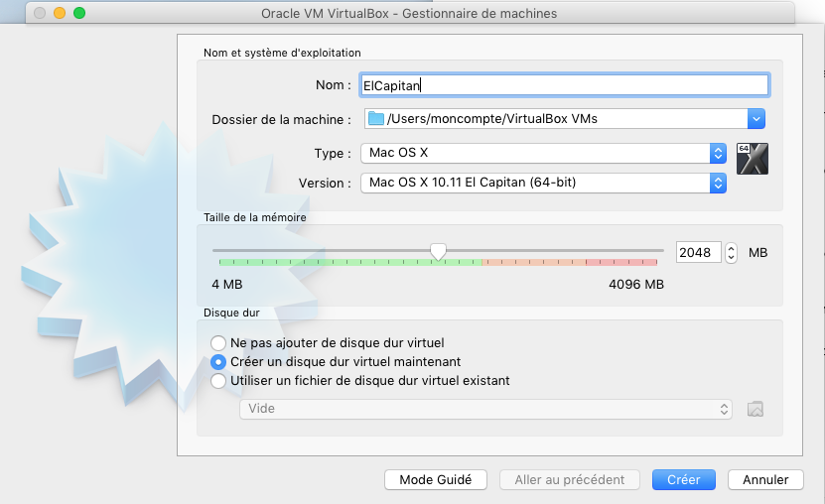Click the folder icon in machine folder field
825x504 pixels.
(x=375, y=118)
